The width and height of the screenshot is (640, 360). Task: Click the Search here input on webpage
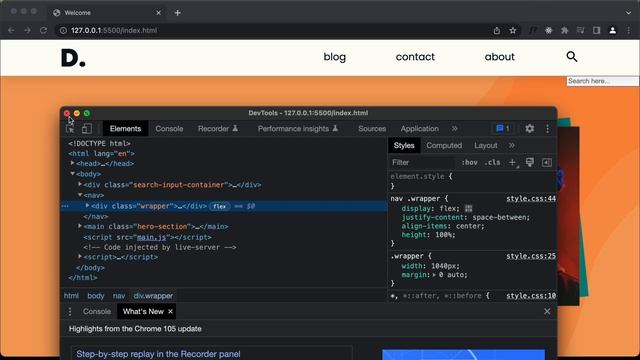click(x=602, y=81)
